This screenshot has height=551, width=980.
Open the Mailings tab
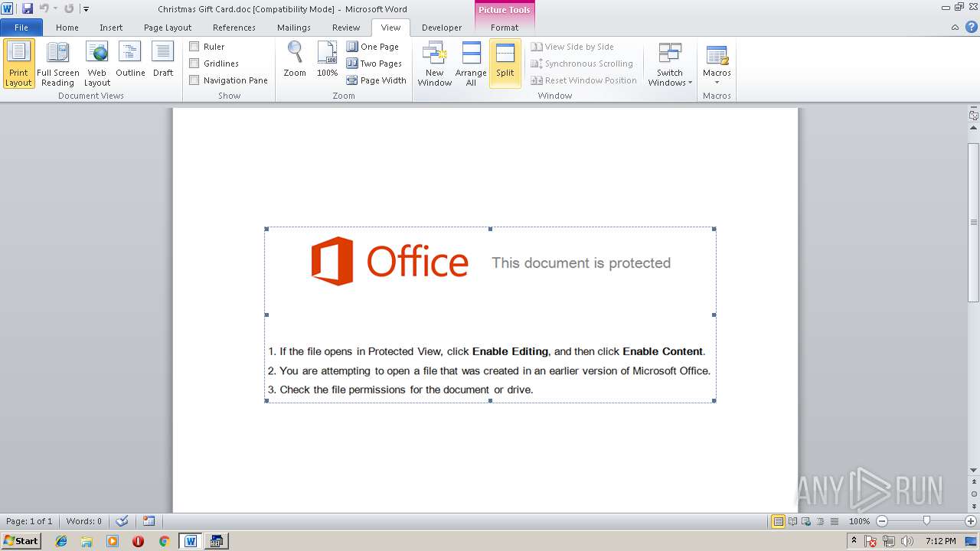click(x=294, y=28)
